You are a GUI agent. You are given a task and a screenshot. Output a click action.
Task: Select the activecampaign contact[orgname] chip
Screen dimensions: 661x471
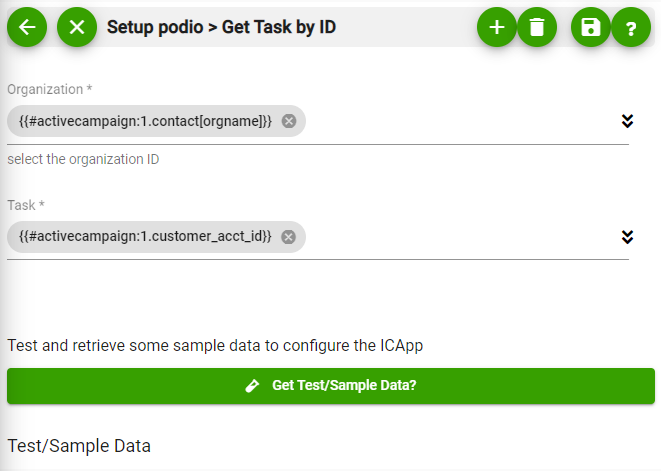coord(145,121)
